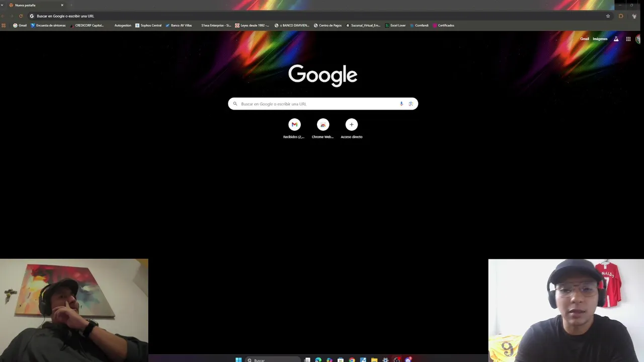Open the CREDICORP Capital bookmark

[x=87, y=25]
